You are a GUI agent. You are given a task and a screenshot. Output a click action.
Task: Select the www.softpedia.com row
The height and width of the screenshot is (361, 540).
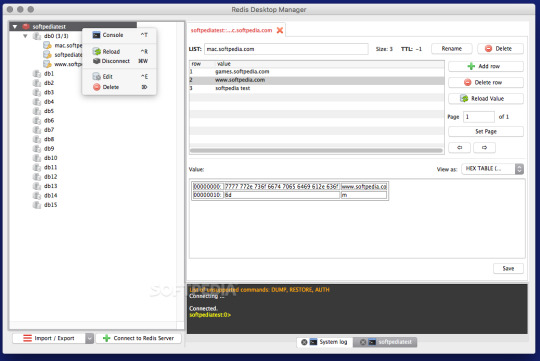[x=316, y=80]
